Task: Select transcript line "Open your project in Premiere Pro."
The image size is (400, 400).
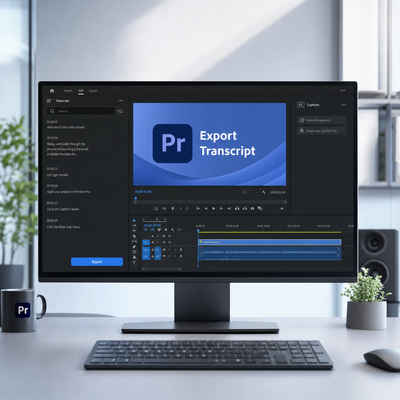Action: (69, 192)
